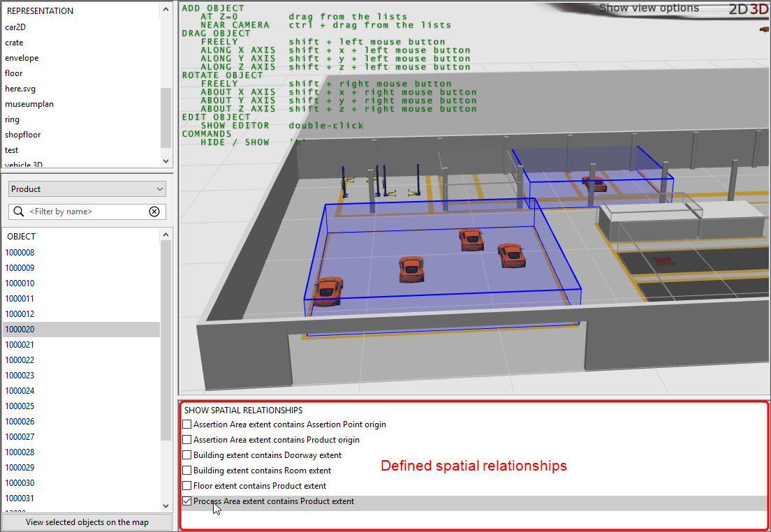Select object 1000028
Image resolution: width=771 pixels, height=532 pixels.
point(82,452)
